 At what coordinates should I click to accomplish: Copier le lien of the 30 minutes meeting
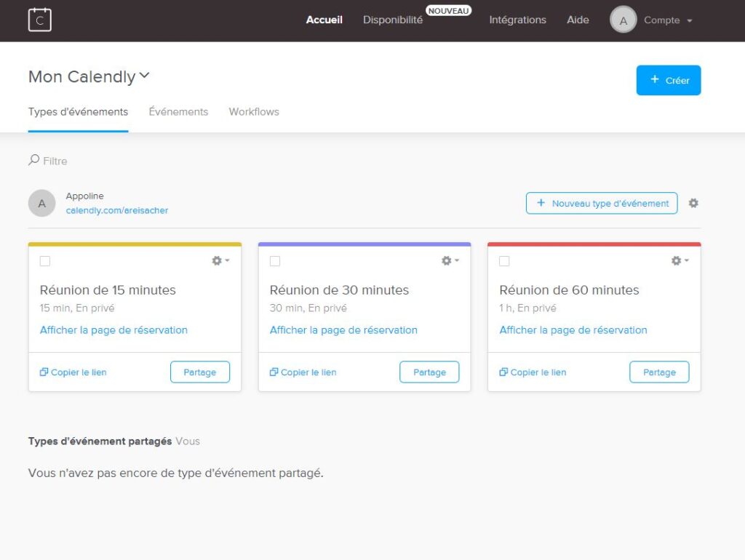click(302, 372)
